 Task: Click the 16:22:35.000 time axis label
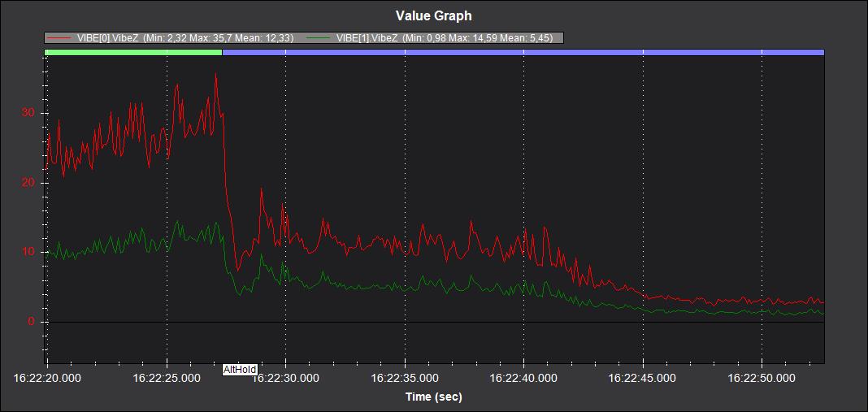coord(405,378)
